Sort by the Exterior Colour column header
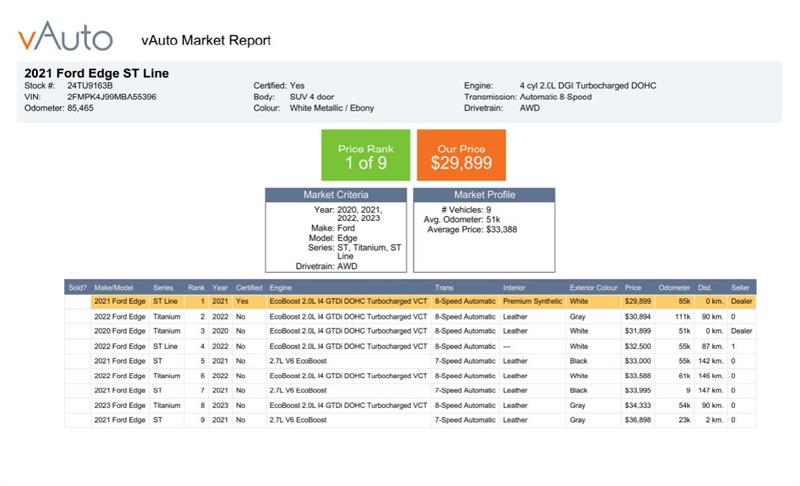The width and height of the screenshot is (800, 486). [593, 288]
